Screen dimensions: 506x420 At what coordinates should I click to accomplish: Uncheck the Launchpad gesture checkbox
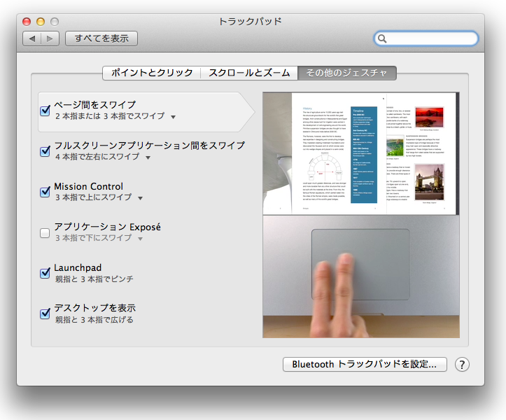coord(45,273)
